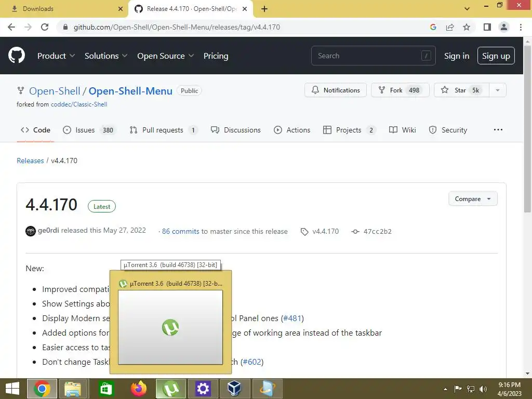Share this page via the share icon
This screenshot has height=399, width=532.
(x=450, y=27)
